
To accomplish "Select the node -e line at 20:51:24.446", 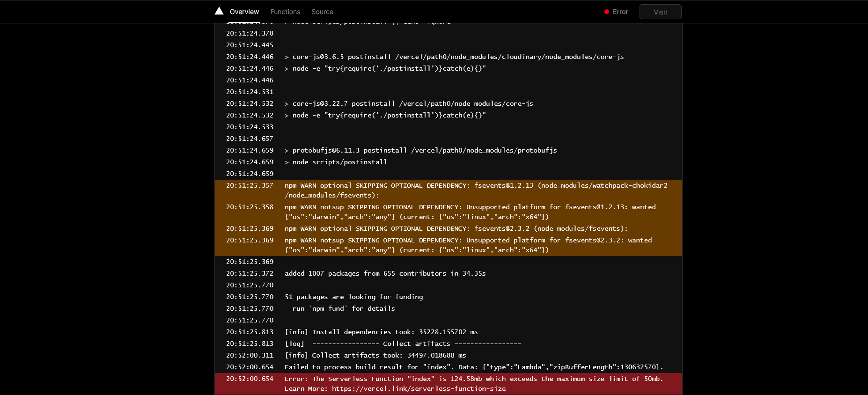I will (x=449, y=68).
